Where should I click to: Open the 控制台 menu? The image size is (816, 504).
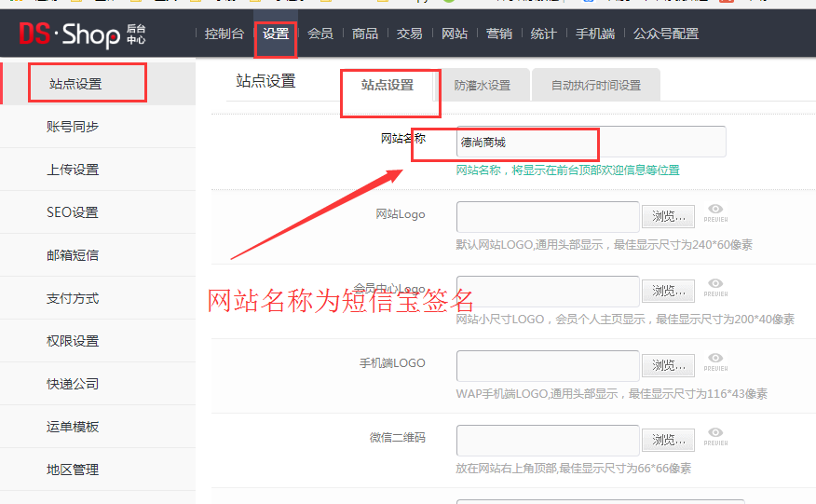(x=224, y=34)
